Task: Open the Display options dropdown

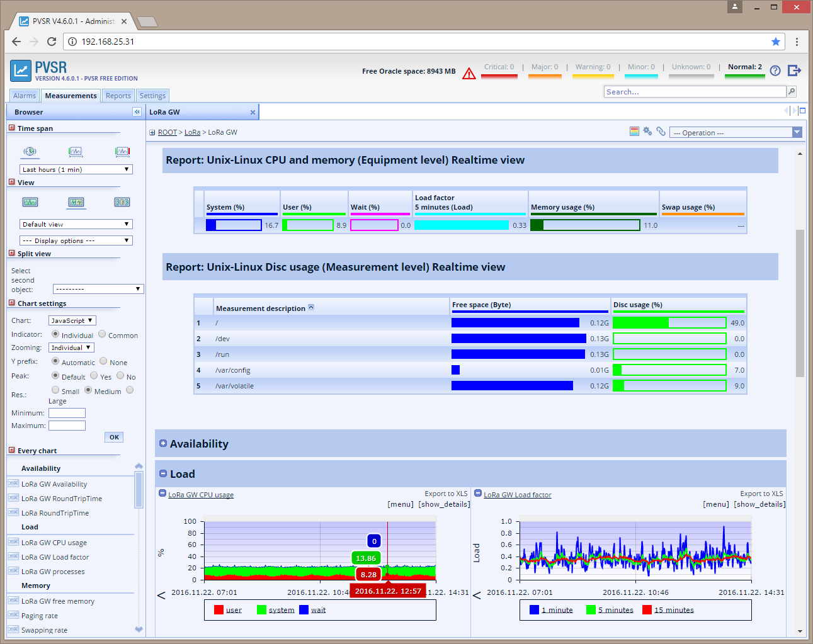Action: 76,240
